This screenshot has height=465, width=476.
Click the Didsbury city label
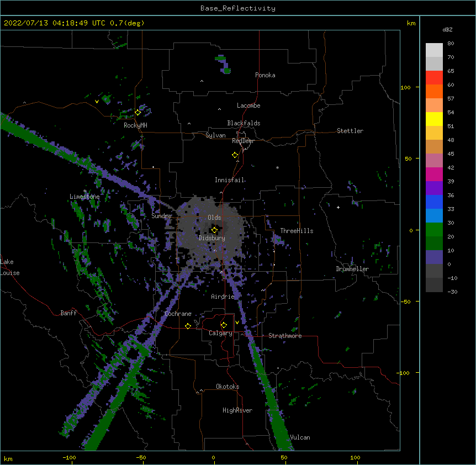coord(212,238)
